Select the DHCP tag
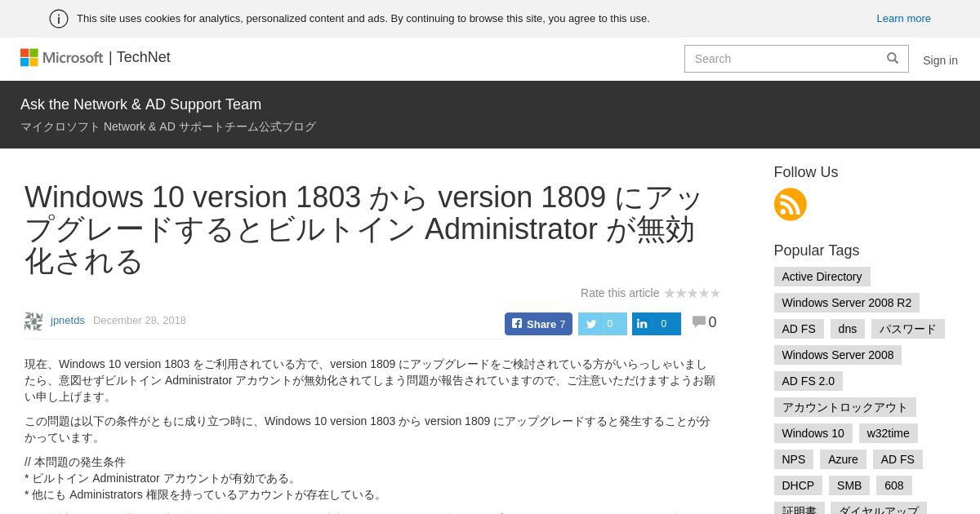 click(798, 485)
